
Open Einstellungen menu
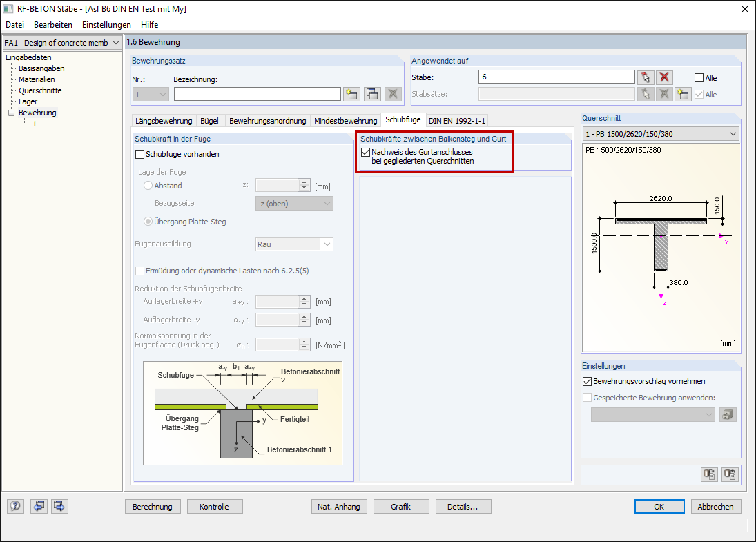pyautogui.click(x=106, y=25)
